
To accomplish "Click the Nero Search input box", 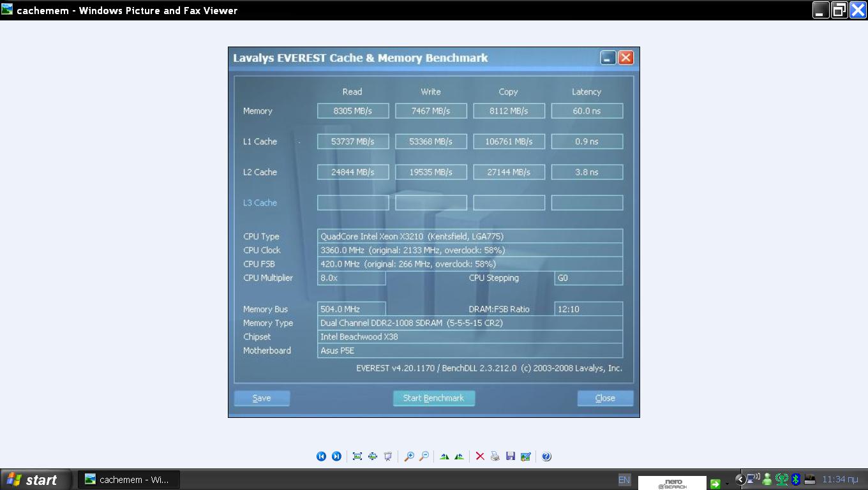I will tap(672, 483).
